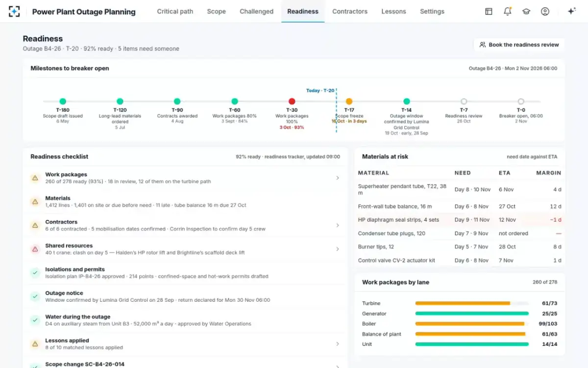Click 'Isolations and permits' row title
This screenshot has height=368, width=588.
coord(75,269)
